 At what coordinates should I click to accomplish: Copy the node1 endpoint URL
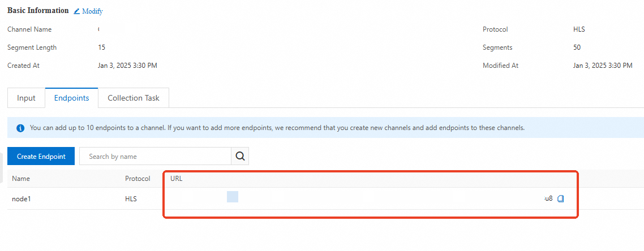point(561,199)
